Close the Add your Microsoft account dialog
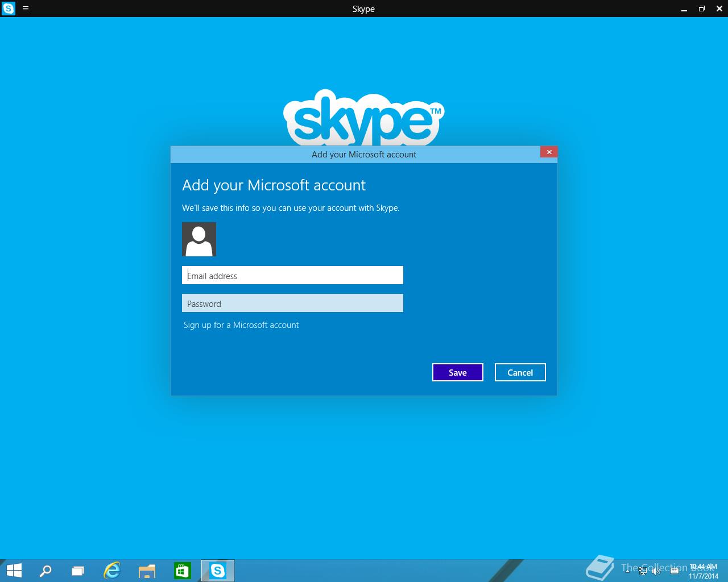Screen dimensions: 728x582 click(549, 152)
